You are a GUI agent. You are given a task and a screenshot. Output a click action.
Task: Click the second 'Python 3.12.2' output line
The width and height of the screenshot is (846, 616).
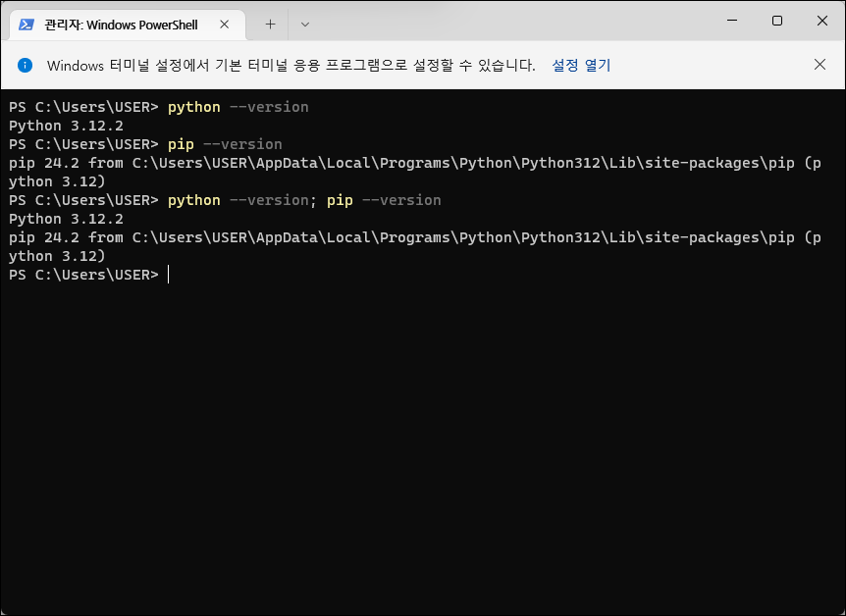point(66,219)
